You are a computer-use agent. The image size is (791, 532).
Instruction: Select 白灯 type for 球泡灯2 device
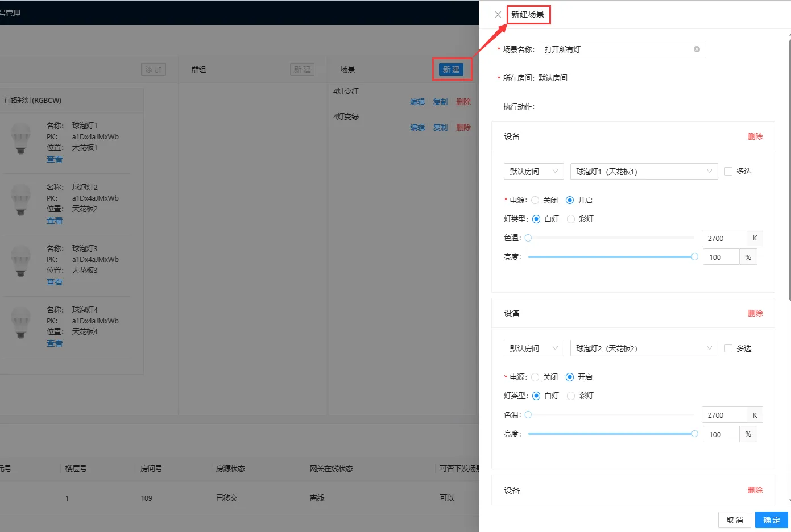click(x=536, y=396)
